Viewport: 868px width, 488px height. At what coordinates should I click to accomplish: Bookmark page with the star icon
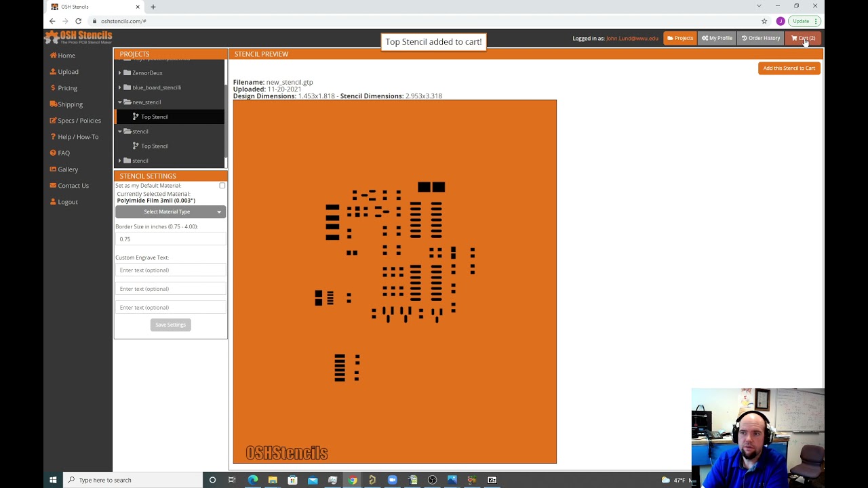[764, 21]
